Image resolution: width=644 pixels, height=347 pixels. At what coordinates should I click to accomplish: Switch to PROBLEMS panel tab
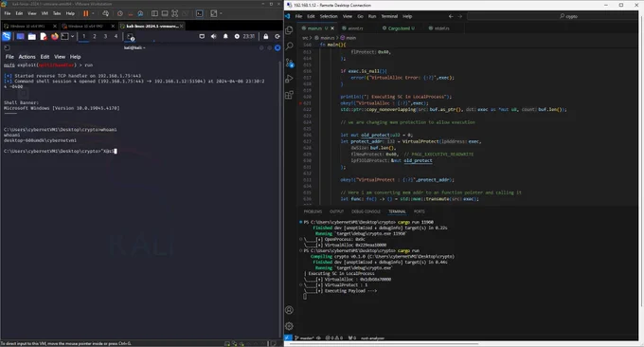[313, 211]
